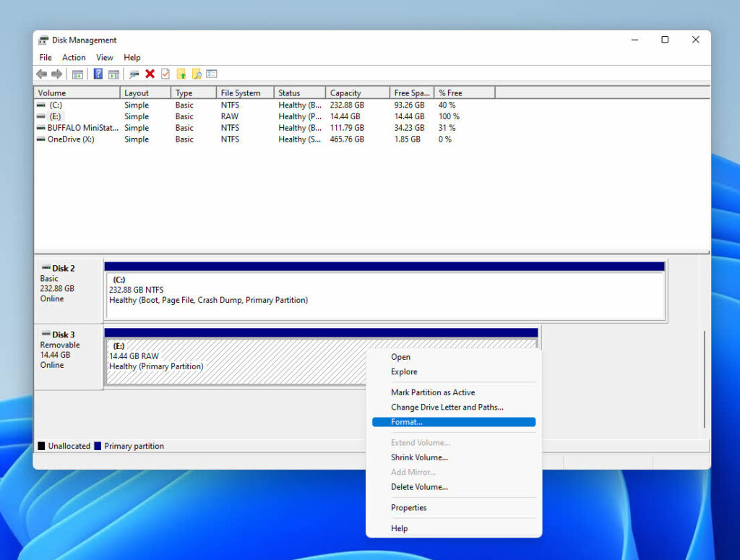Select Delete Volume... in the context menu
This screenshot has width=740, height=560.
[x=419, y=487]
